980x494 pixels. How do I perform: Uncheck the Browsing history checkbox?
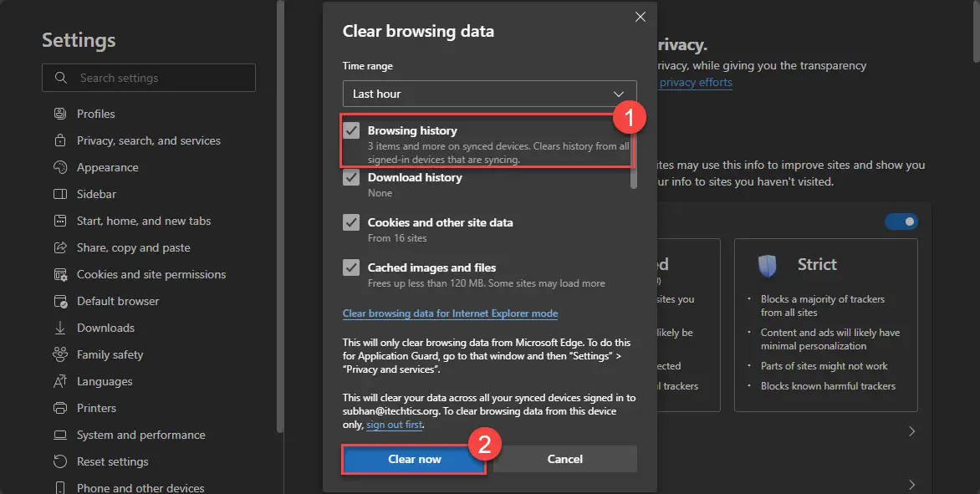352,130
